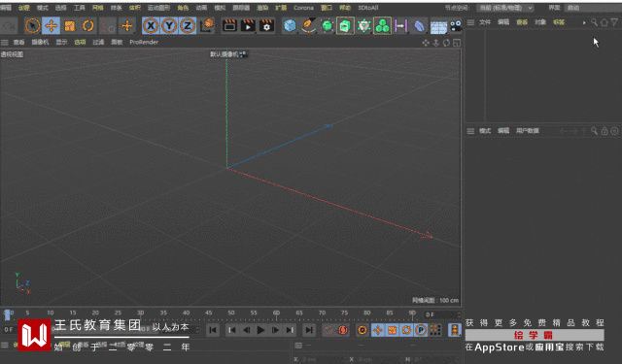Open the Corona menu
This screenshot has width=622, height=364.
pyautogui.click(x=303, y=8)
